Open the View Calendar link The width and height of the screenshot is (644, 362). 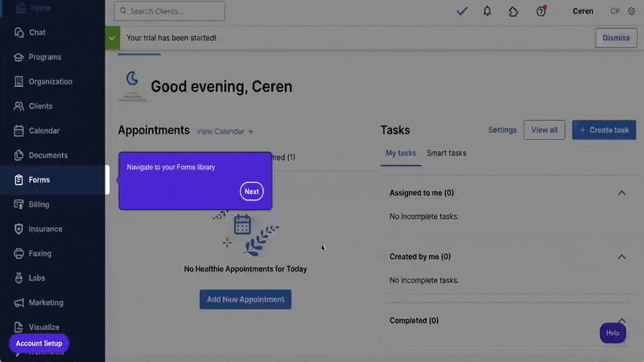point(225,132)
